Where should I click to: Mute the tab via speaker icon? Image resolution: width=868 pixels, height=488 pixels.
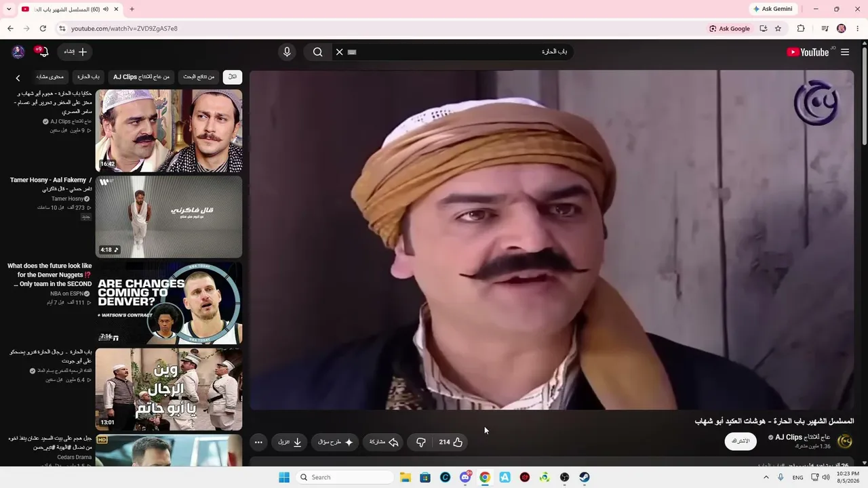click(106, 9)
